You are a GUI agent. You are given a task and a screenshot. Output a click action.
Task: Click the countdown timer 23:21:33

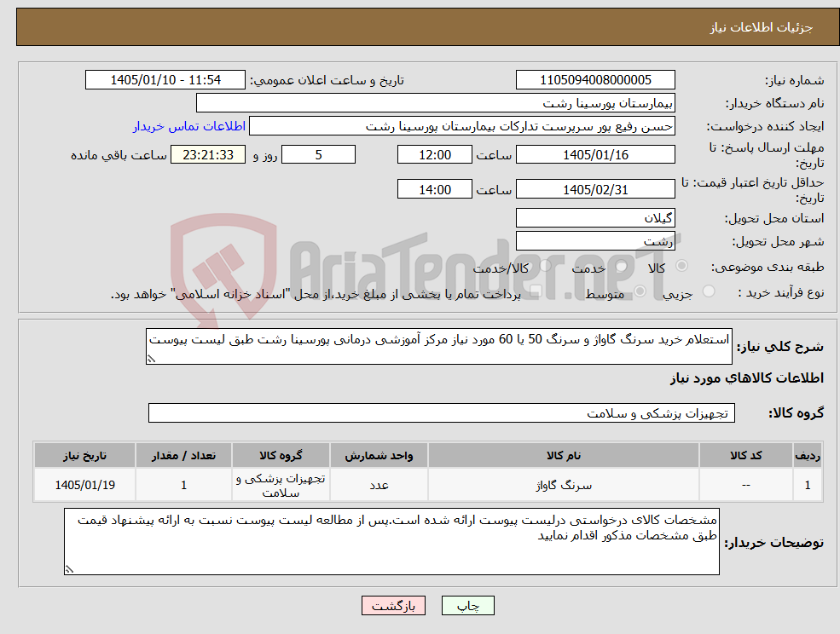click(208, 155)
